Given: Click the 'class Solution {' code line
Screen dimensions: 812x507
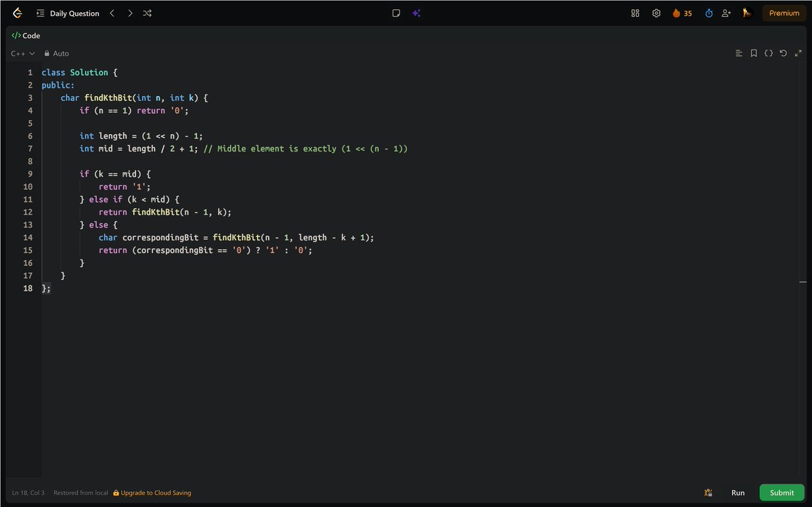Looking at the screenshot, I should pos(80,72).
